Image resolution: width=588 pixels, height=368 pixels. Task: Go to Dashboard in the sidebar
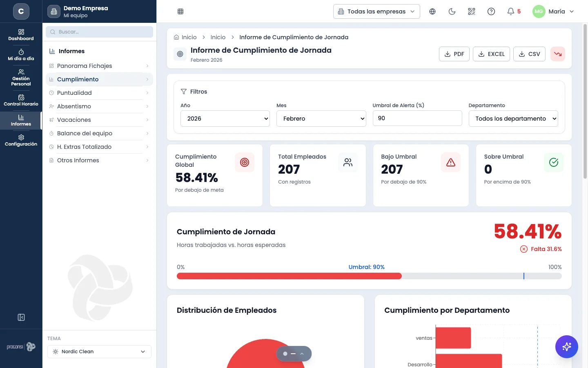pos(21,35)
